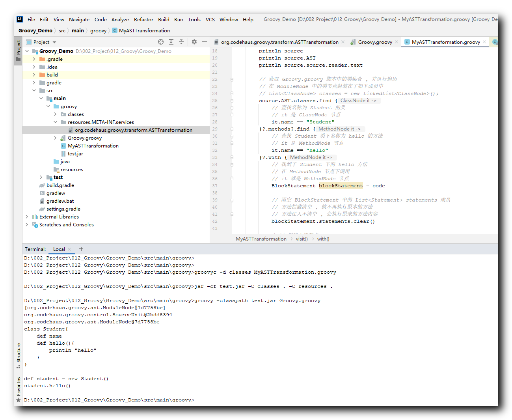
Task: Click line number 37 in the gutter
Action: tap(215, 186)
